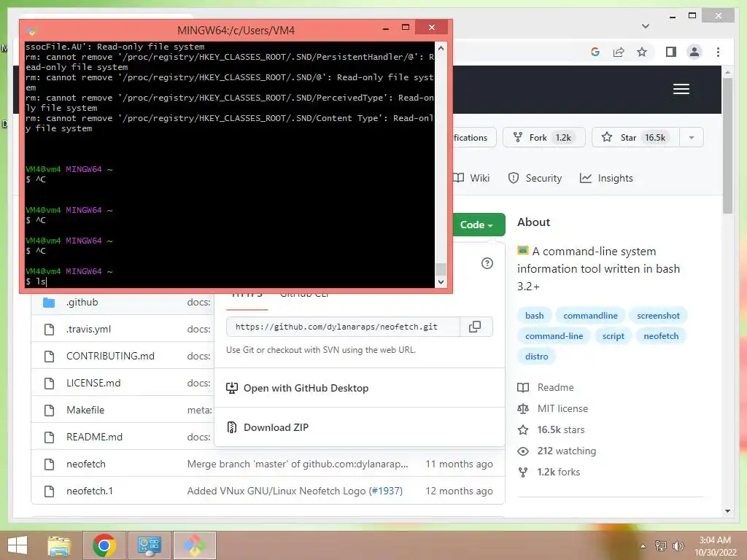The width and height of the screenshot is (747, 560).
Task: Expand Chrome tab search chevron
Action: coord(646,26)
